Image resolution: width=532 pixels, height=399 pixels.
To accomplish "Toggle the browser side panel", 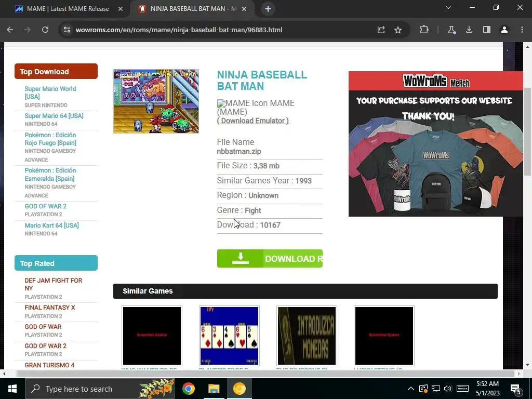I will tap(486, 30).
